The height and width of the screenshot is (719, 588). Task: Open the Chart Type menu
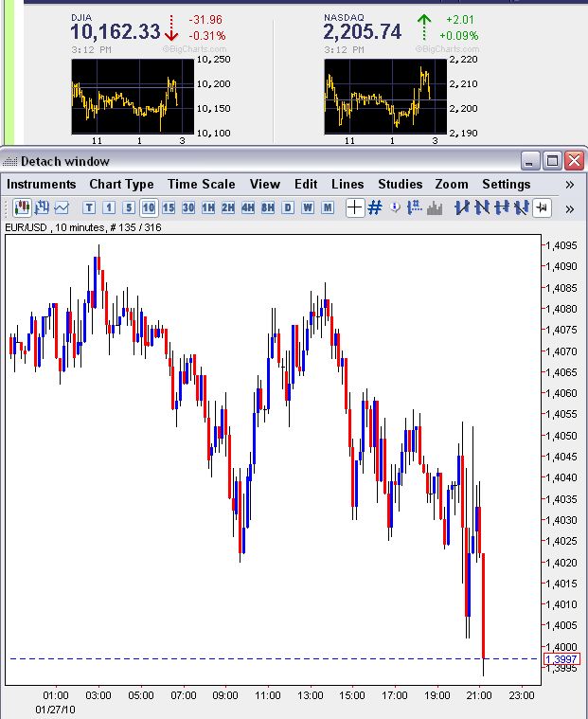coord(121,185)
